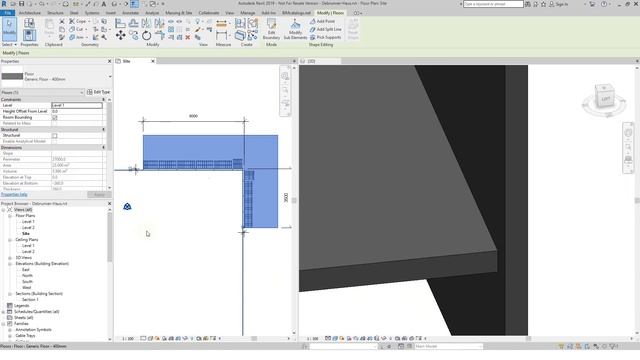Click the Height Offset From Level value
Viewport: 640px width, 360px height.
[x=77, y=111]
